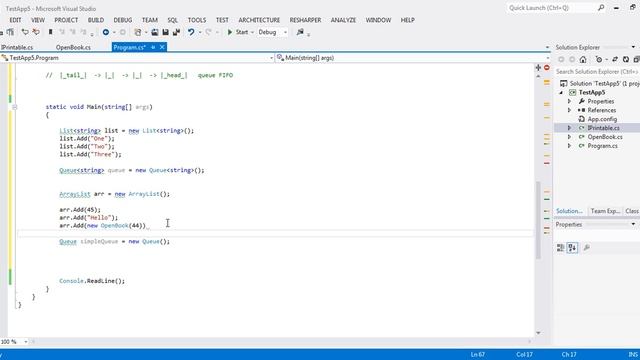Image resolution: width=640 pixels, height=360 pixels.
Task: Click the comment selection toolbar icon
Action: click(x=25, y=32)
